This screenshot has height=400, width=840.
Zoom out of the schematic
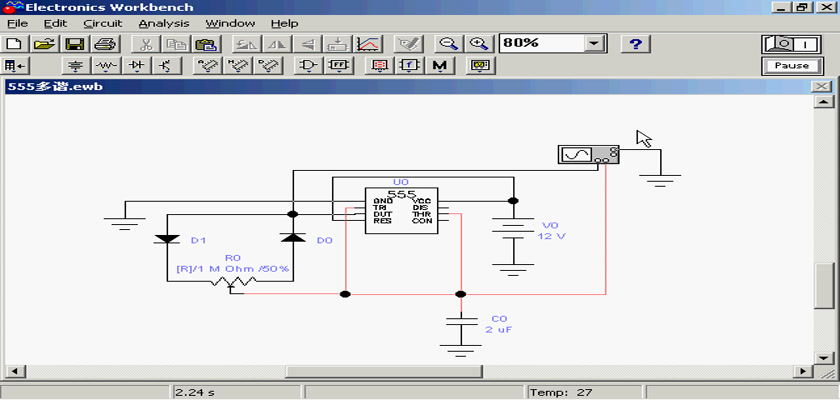(x=448, y=44)
